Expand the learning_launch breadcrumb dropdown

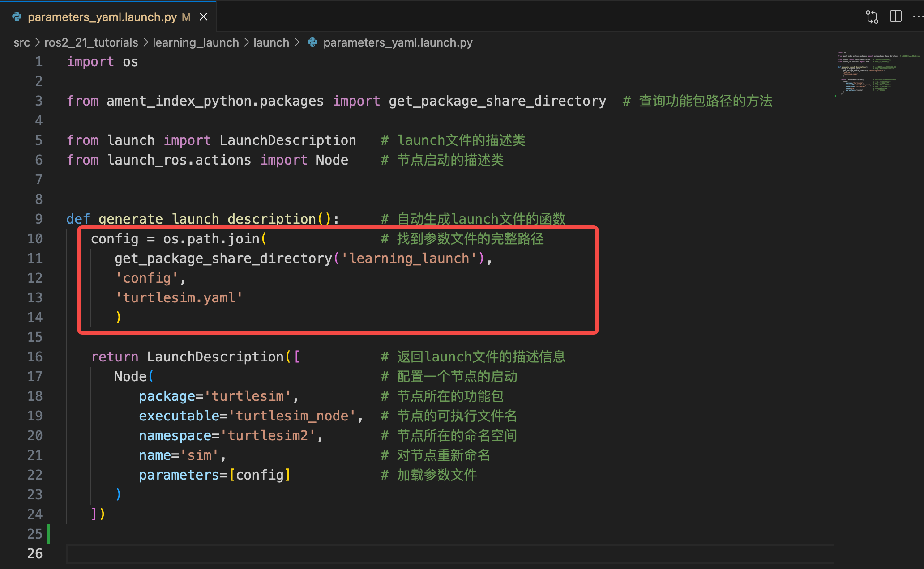click(x=196, y=42)
